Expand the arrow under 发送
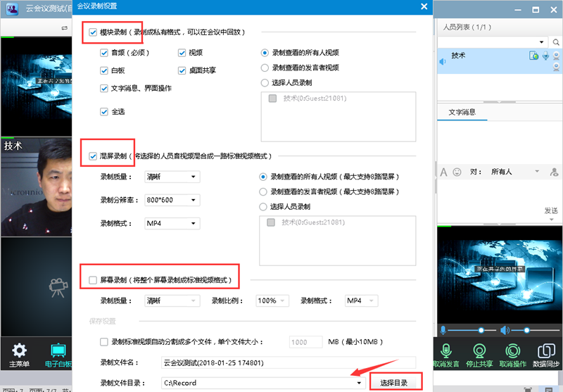Viewport: 563px width, 392px height. (552, 220)
